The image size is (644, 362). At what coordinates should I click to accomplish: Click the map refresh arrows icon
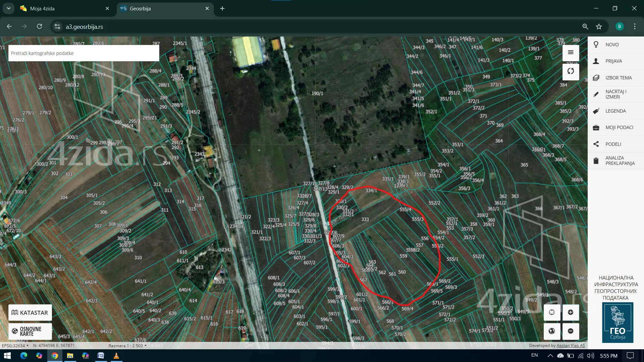pyautogui.click(x=571, y=71)
